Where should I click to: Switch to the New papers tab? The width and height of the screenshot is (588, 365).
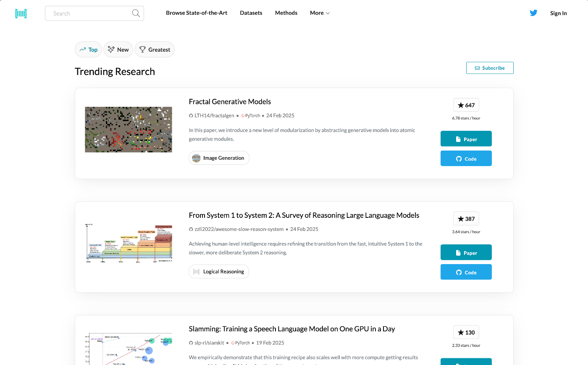click(118, 50)
